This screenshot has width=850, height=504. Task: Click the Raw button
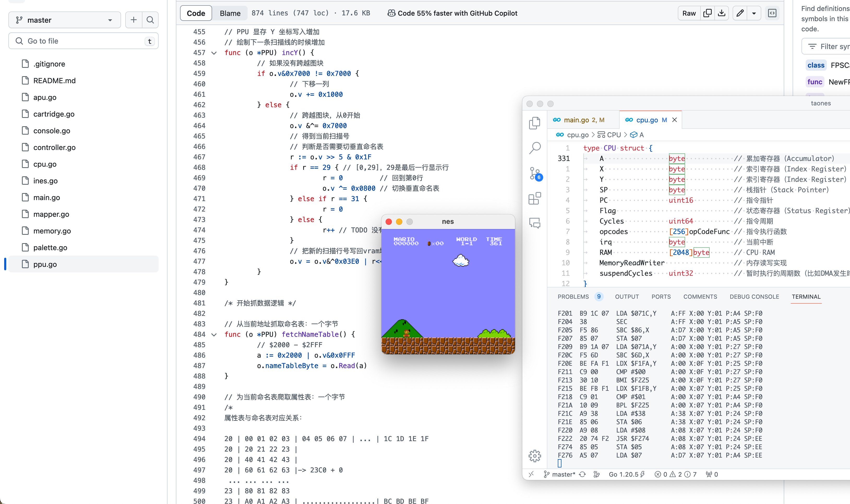pyautogui.click(x=689, y=13)
